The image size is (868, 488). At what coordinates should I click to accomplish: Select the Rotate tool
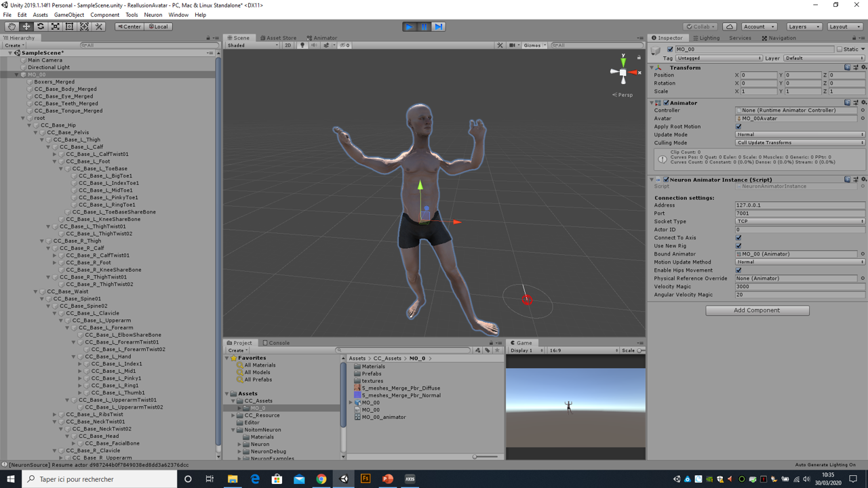41,26
